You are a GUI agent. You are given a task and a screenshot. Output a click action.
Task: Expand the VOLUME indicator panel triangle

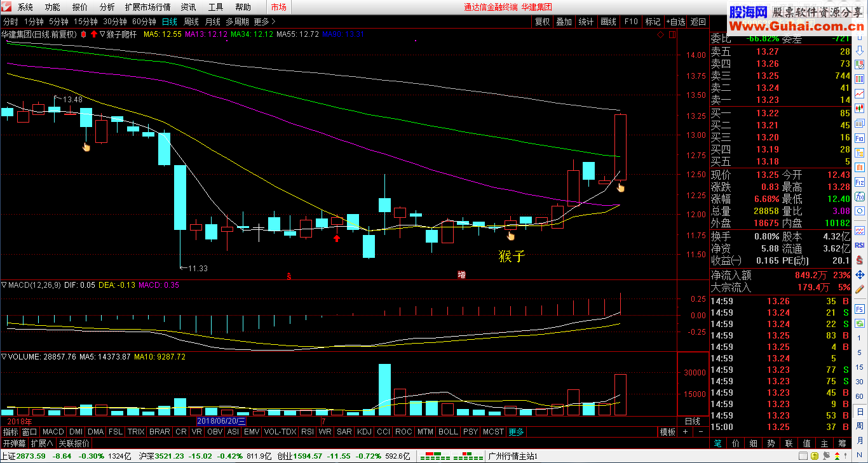tap(4, 357)
